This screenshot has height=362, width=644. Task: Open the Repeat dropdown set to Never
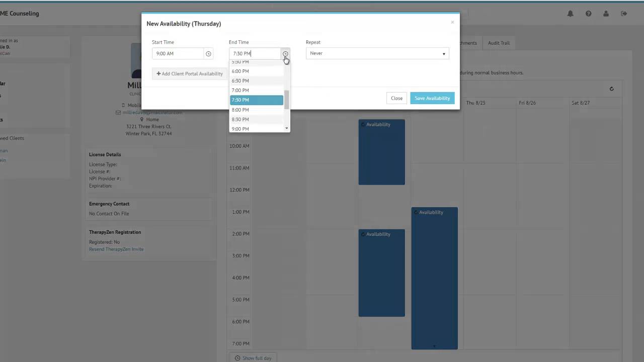377,53
